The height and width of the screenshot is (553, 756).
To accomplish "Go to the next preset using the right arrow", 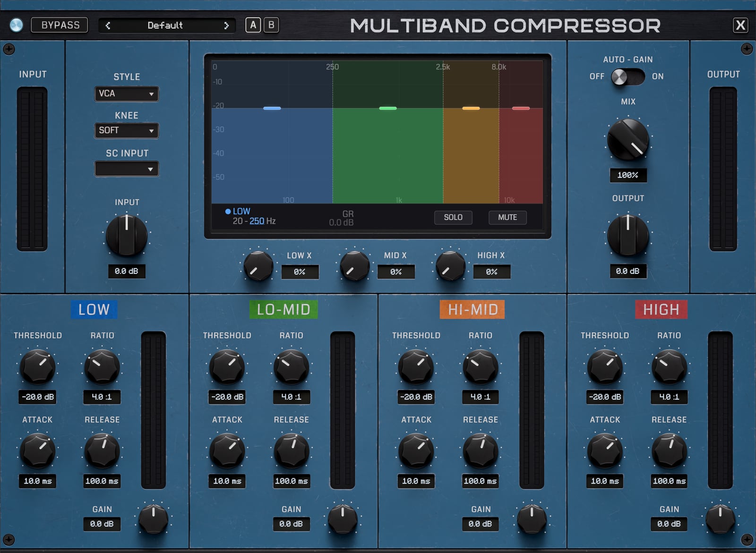I will point(226,26).
